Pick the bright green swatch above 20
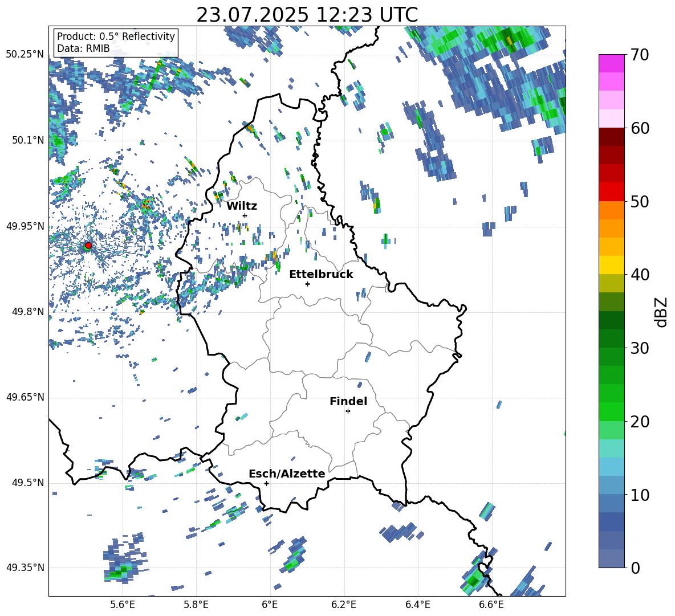Screen dimensions: 675x616 (611, 411)
